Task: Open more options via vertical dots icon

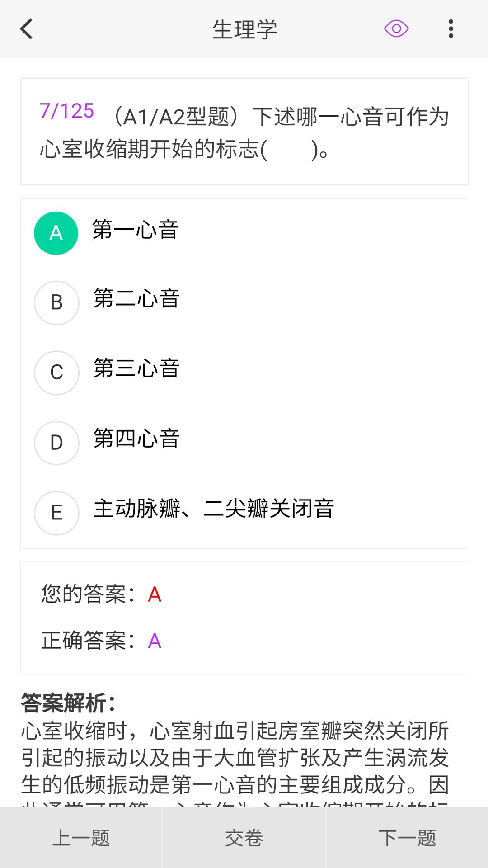Action: 450,29
